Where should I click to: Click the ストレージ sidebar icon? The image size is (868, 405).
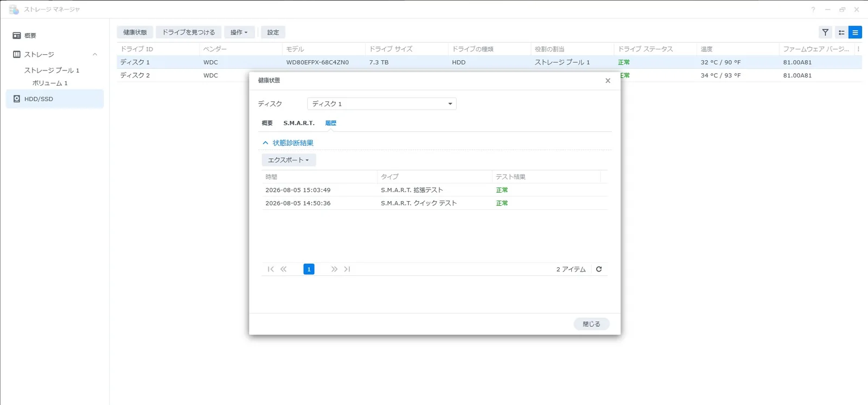click(17, 54)
